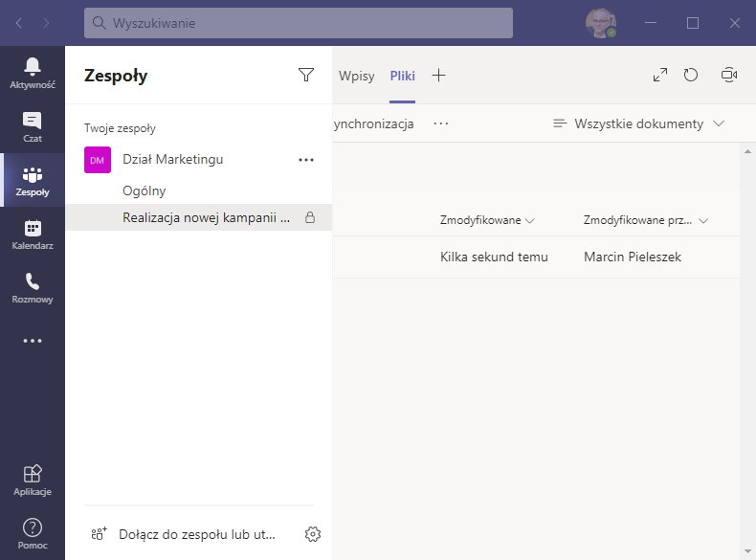Viewport: 756px width, 560px height.
Task: Click the search magnifier icon
Action: pos(99,23)
